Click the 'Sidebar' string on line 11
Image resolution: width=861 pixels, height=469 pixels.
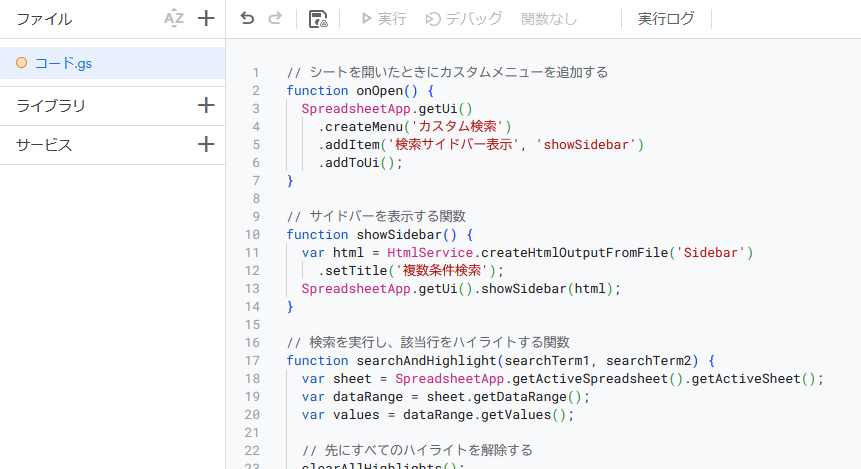click(x=711, y=253)
